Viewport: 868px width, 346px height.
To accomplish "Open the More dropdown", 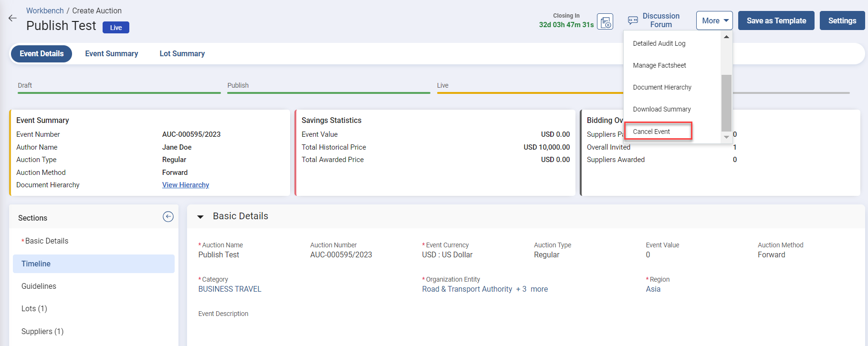I will pos(714,20).
